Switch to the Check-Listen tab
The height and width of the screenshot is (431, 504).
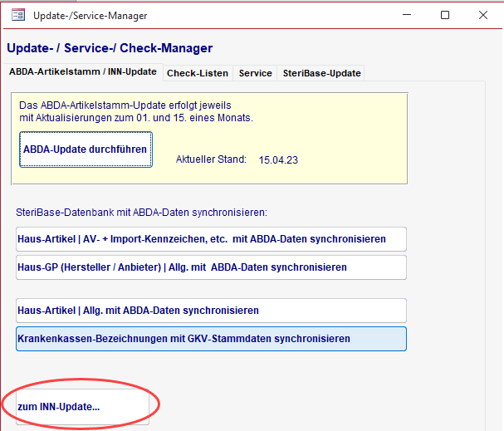198,73
